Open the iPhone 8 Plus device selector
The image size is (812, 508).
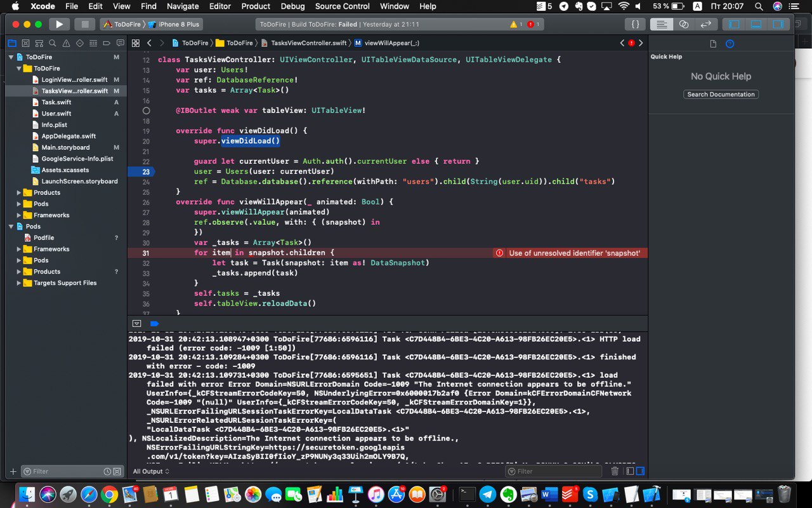[x=173, y=24]
